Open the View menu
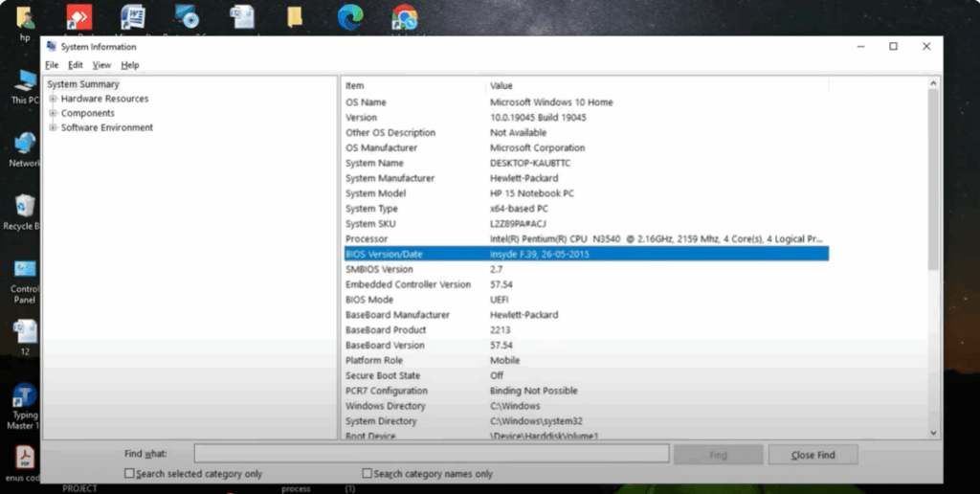 click(x=101, y=65)
